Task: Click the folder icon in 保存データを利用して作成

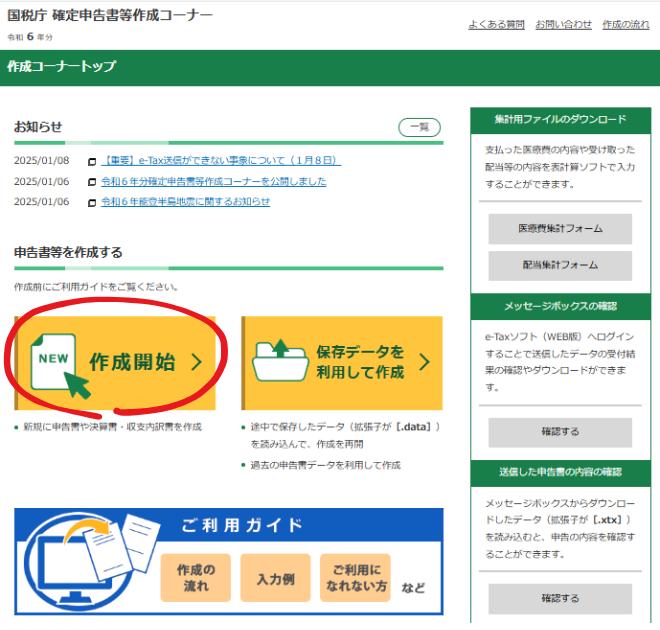Action: [x=279, y=361]
